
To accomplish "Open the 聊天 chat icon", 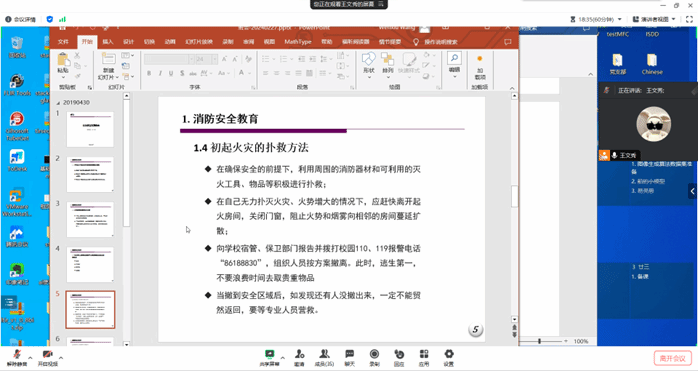I will pos(349,358).
